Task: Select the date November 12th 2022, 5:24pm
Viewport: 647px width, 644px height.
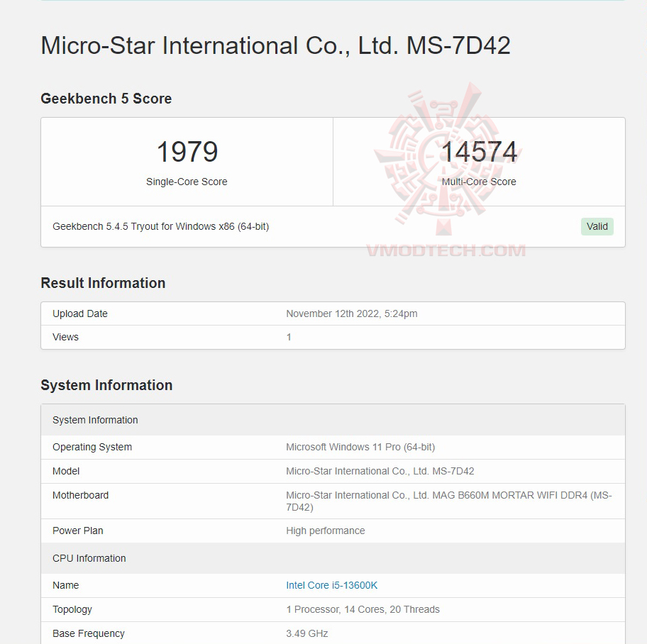Action: (x=352, y=313)
